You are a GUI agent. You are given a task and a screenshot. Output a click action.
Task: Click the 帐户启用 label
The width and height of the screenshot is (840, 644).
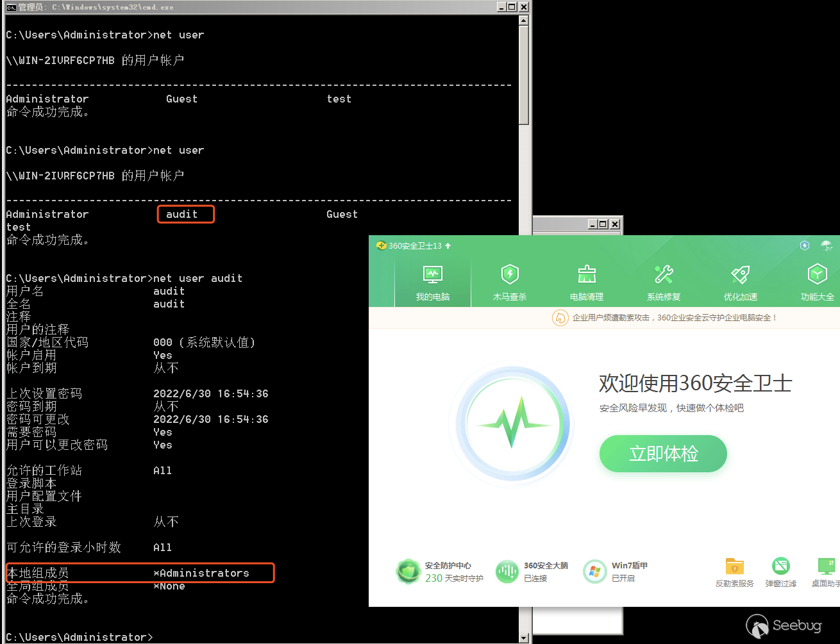click(x=31, y=355)
